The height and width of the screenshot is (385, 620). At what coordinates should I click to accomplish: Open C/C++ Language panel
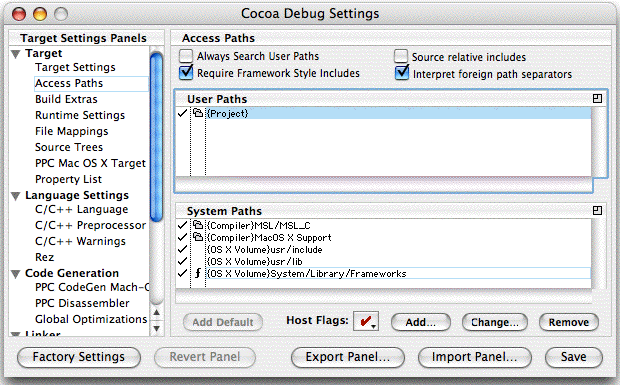(x=81, y=209)
